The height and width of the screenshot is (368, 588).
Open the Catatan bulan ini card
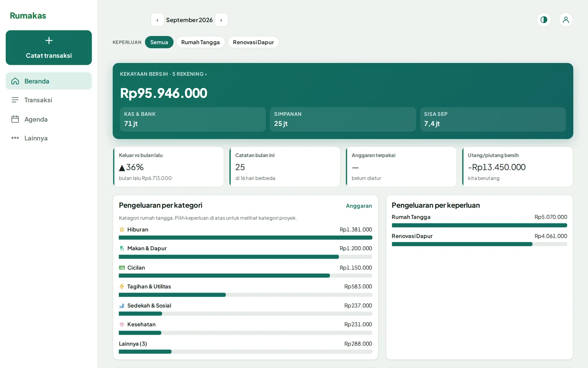tap(285, 167)
